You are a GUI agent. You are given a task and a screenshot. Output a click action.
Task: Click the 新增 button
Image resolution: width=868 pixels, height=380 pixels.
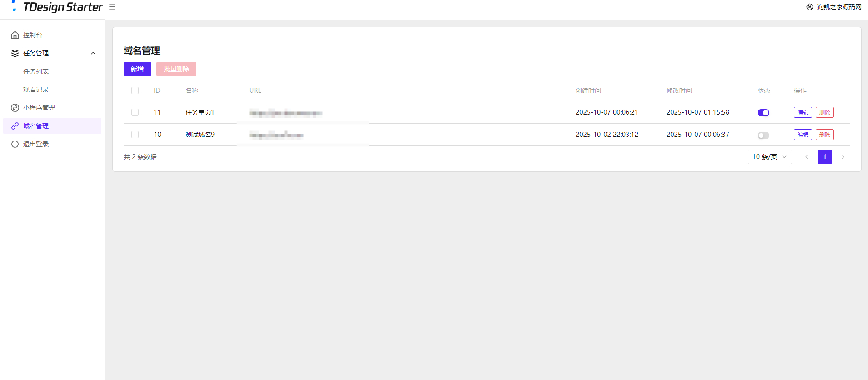(x=137, y=69)
